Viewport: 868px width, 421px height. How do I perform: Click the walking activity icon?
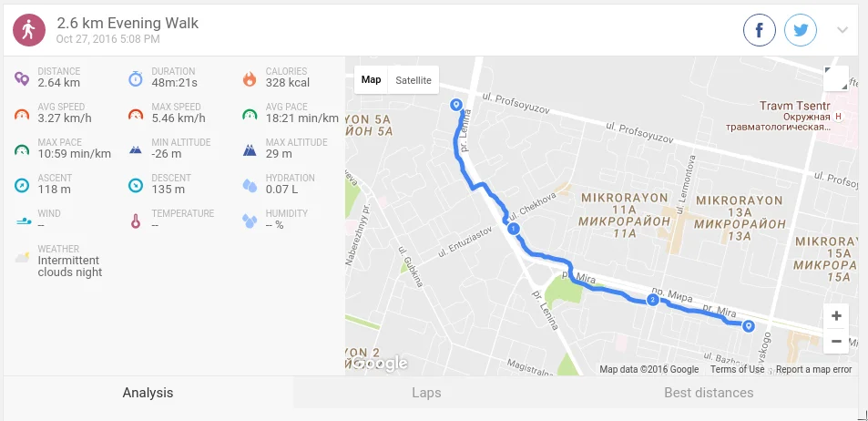(x=29, y=30)
